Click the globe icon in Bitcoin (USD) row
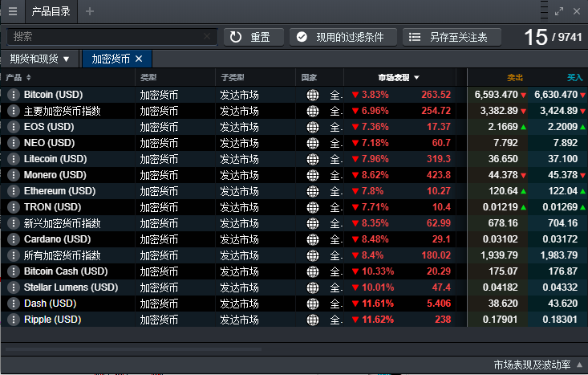The width and height of the screenshot is (588, 375). (x=313, y=95)
